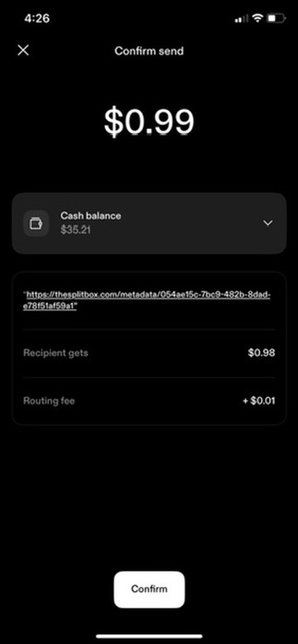The height and width of the screenshot is (644, 298).
Task: Tap the $0.98 recipient amount
Action: [262, 353]
